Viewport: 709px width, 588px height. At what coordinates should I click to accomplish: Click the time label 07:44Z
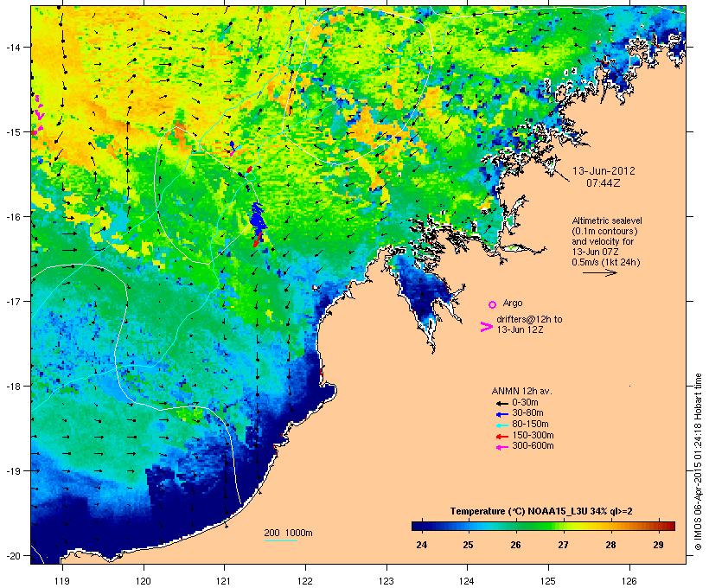(x=604, y=183)
